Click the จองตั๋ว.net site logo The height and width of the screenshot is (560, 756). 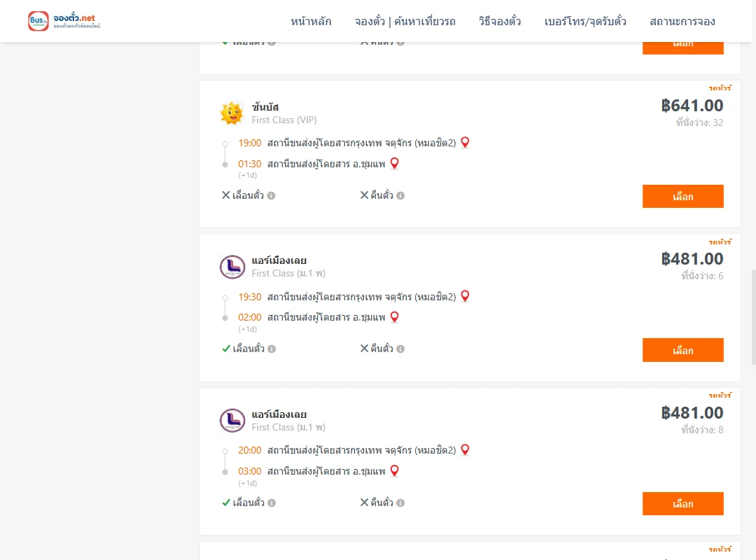64,21
